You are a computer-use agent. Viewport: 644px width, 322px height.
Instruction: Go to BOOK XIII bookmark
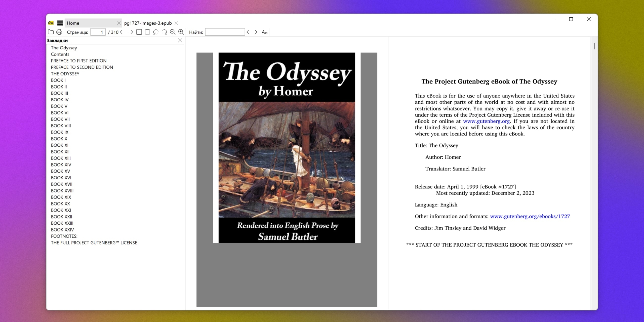click(61, 158)
